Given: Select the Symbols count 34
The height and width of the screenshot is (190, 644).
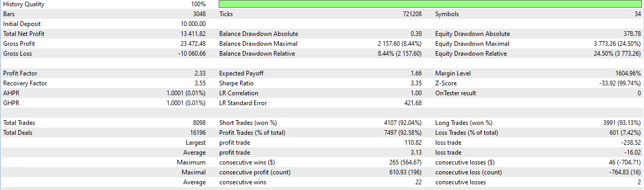Looking at the screenshot, I should coord(637,14).
